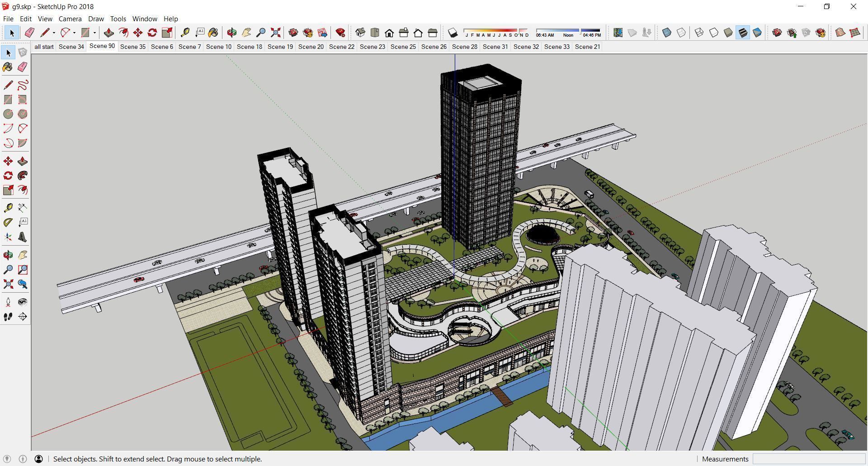This screenshot has height=466, width=868.
Task: Enable Wireframe face style
Action: [699, 33]
